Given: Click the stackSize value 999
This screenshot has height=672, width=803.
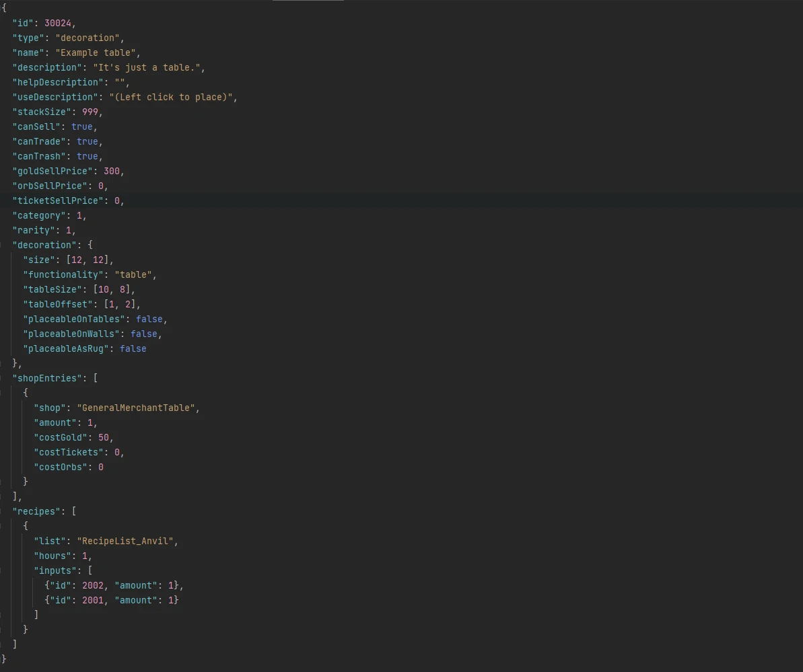Looking at the screenshot, I should click(x=90, y=112).
